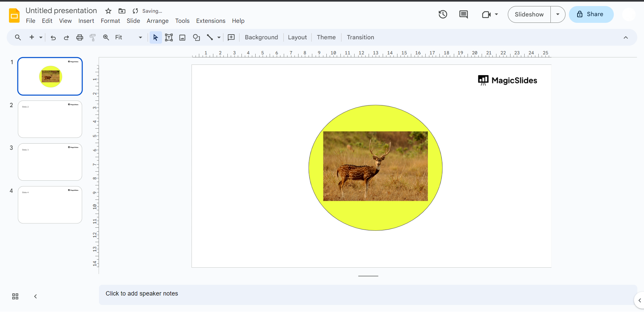Expand the Fit zoom level dropdown
The width and height of the screenshot is (644, 312).
(140, 38)
